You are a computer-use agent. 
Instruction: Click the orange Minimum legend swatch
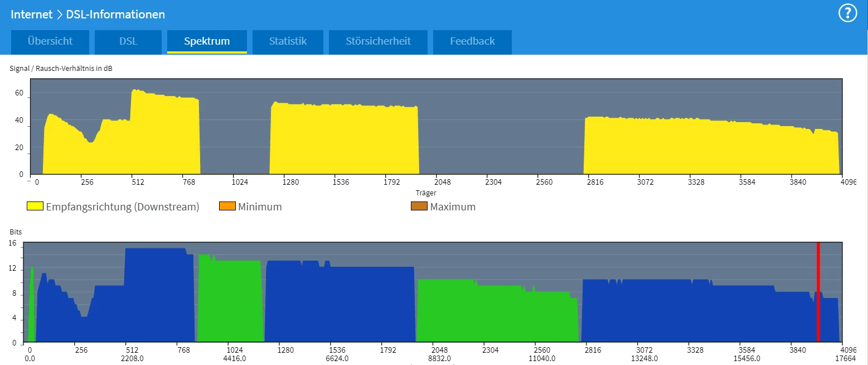coord(227,206)
